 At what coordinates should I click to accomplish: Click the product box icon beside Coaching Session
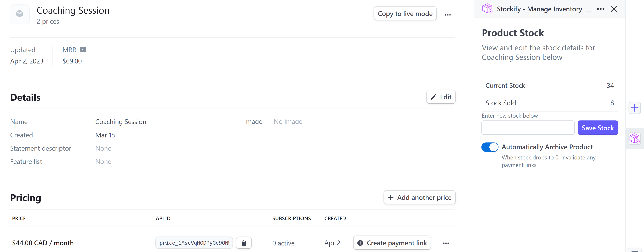tap(19, 14)
